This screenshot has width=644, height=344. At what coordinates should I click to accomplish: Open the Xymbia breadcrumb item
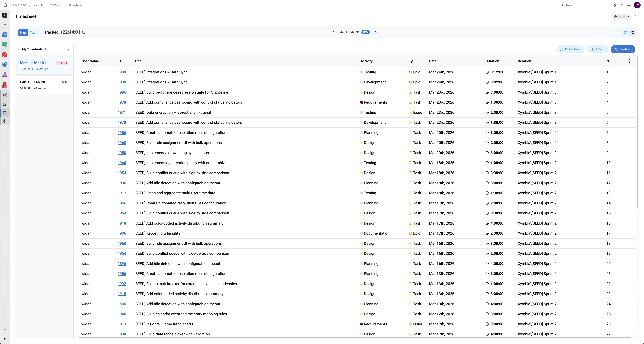pos(38,5)
